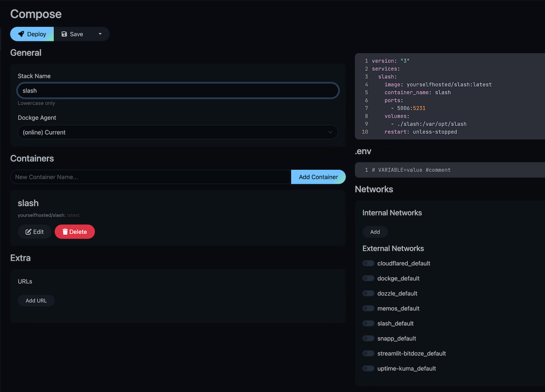Enable streamlit-bitdoze_default network toggle

coord(368,353)
